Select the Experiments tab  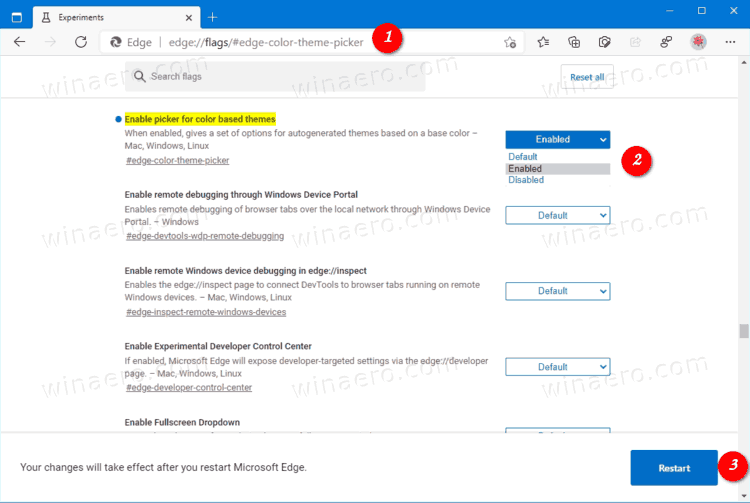click(x=116, y=17)
